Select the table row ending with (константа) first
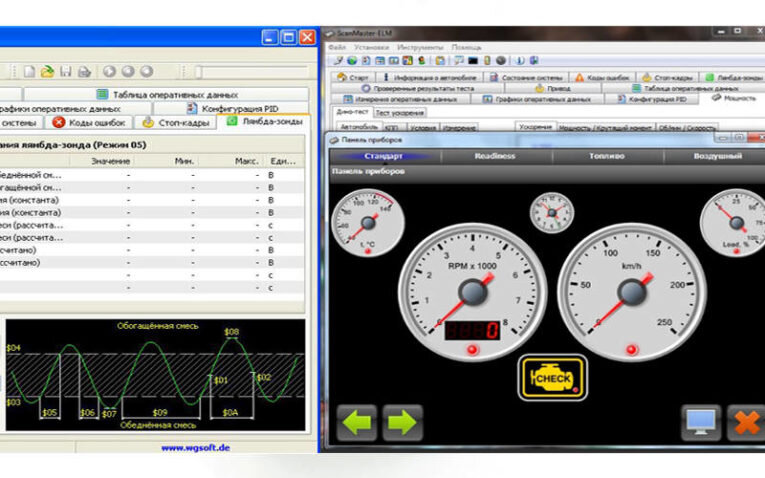Image resolution: width=765 pixels, height=478 pixels. pyautogui.click(x=151, y=200)
